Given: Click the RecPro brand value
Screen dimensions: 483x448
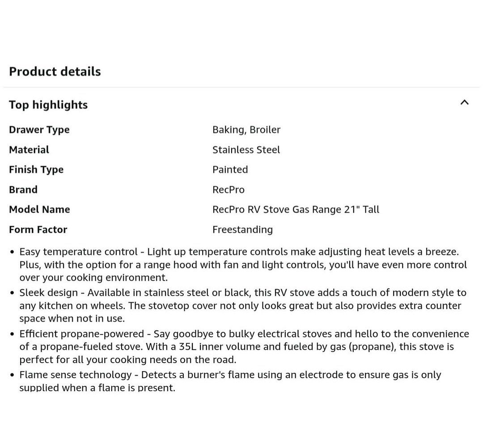Looking at the screenshot, I should pyautogui.click(x=229, y=190).
